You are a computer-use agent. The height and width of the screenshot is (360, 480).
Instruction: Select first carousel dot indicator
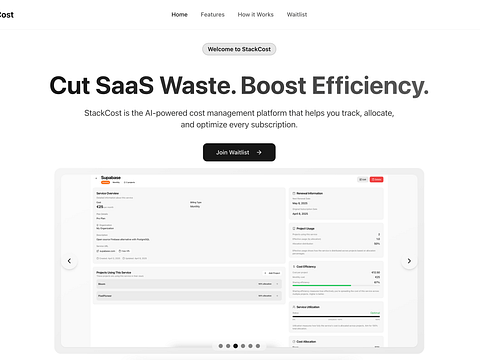tap(221, 346)
